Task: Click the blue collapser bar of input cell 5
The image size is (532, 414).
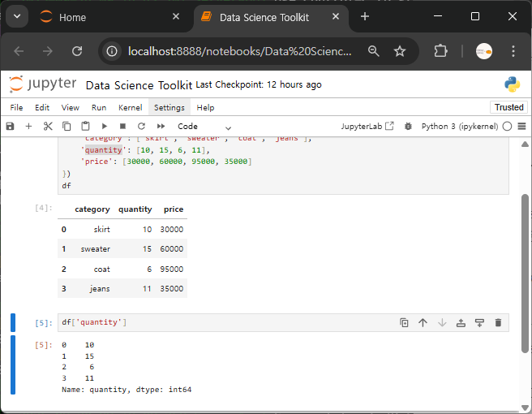Action: 13,322
